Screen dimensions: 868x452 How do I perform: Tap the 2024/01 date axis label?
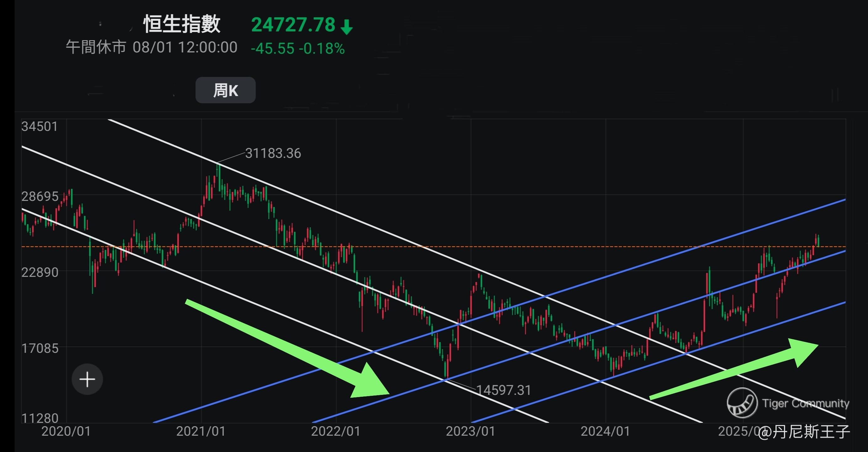click(x=605, y=431)
